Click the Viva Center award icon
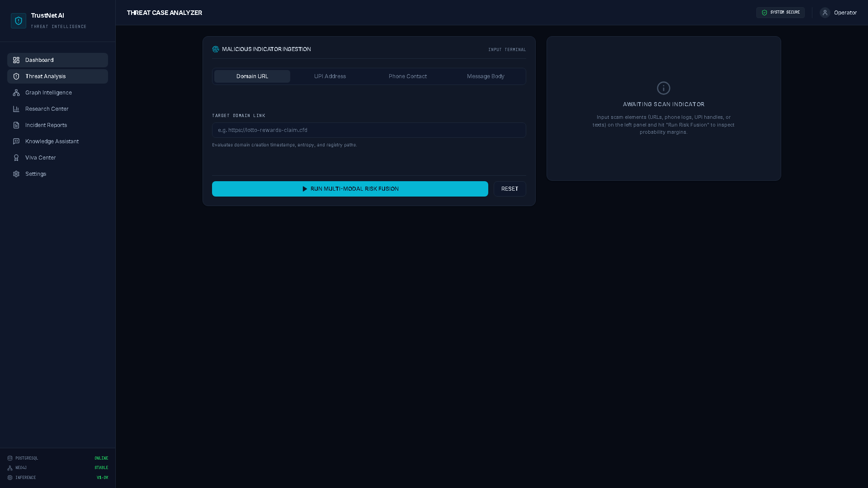868x488 pixels. [x=16, y=158]
